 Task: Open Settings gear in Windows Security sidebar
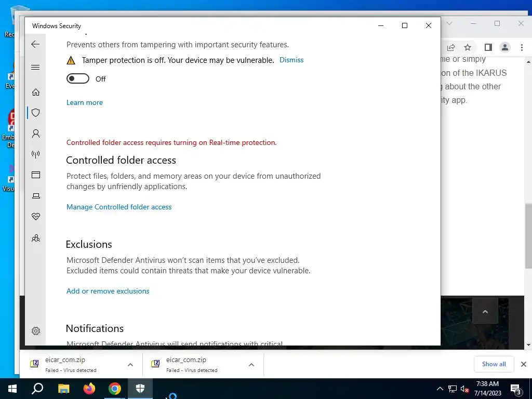point(36,331)
